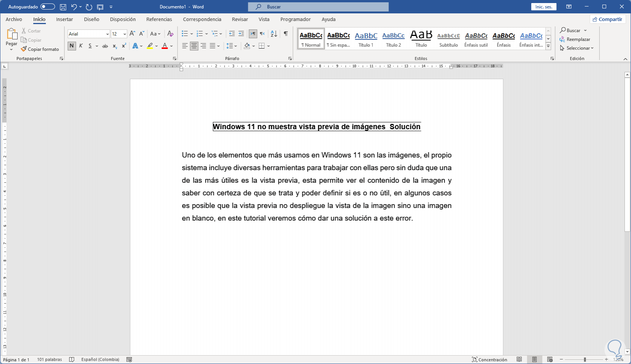Viewport: 631px width, 364px height.
Task: Toggle subscript formatting
Action: tap(115, 46)
